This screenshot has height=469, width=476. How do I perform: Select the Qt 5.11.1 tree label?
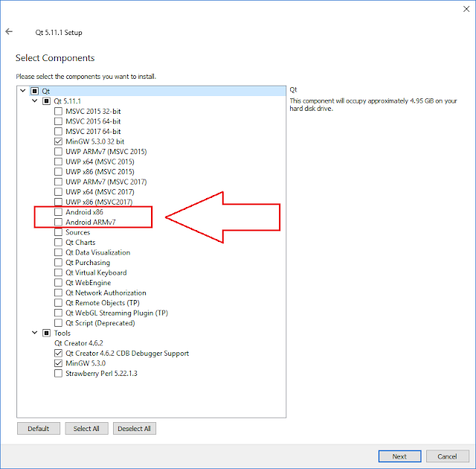coord(68,100)
